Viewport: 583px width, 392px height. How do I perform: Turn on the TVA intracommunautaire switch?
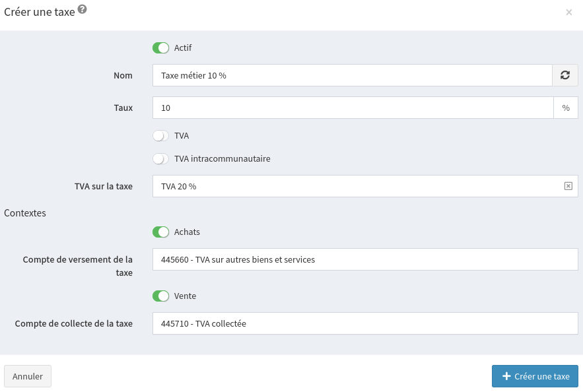pos(161,158)
